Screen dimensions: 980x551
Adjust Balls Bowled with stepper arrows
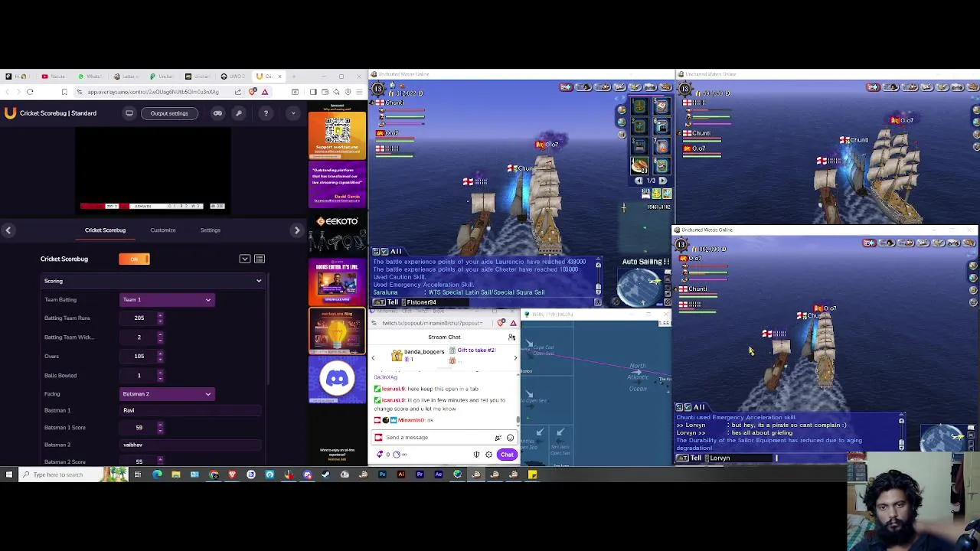click(x=160, y=375)
